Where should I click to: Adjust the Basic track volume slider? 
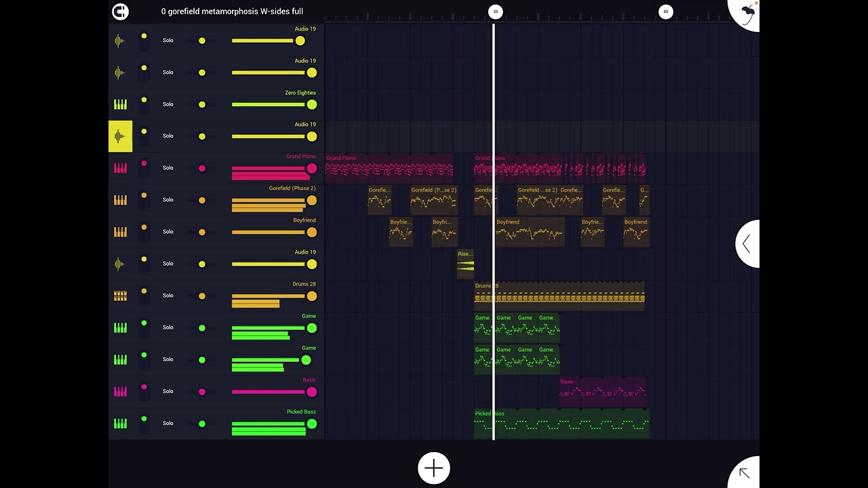click(274, 391)
